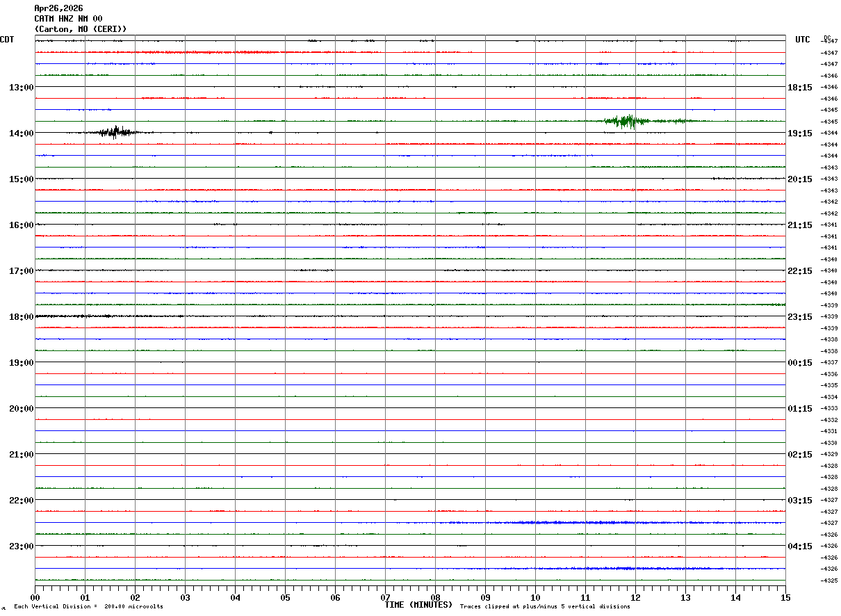The width and height of the screenshot is (841, 616).
Task: Click the 18:15 UTC time label
Action: [x=800, y=87]
